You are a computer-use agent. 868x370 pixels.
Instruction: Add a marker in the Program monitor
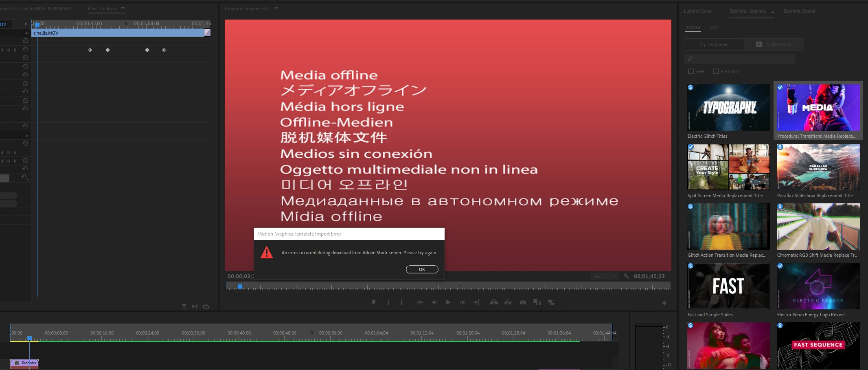pos(373,302)
